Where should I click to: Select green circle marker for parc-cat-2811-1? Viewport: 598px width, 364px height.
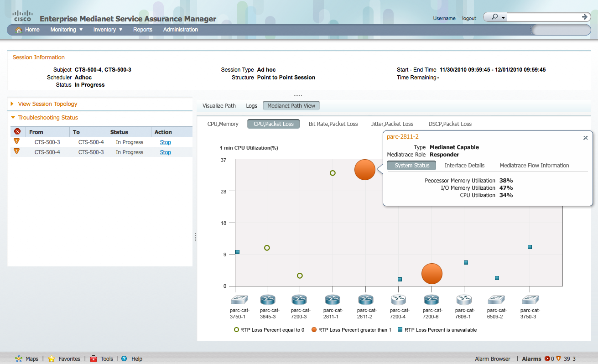point(333,173)
